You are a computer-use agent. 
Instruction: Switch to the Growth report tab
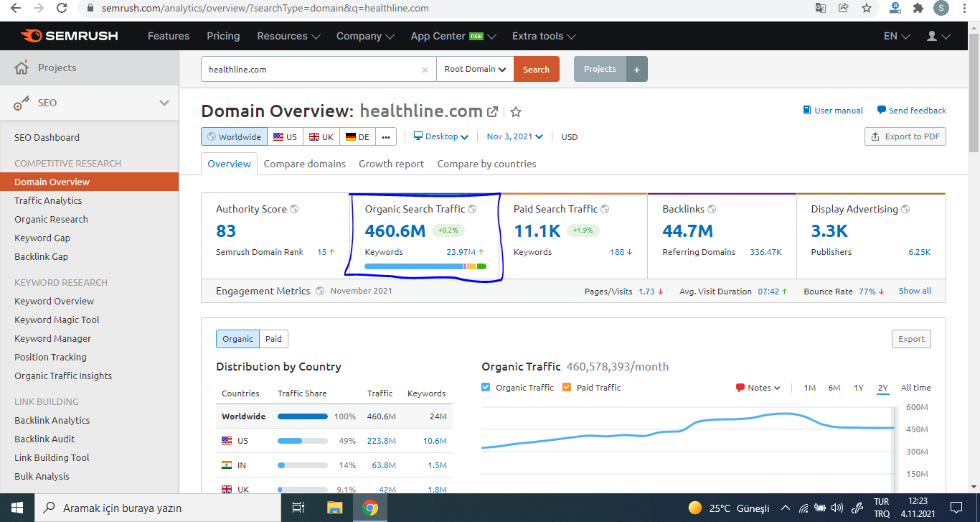tap(392, 164)
